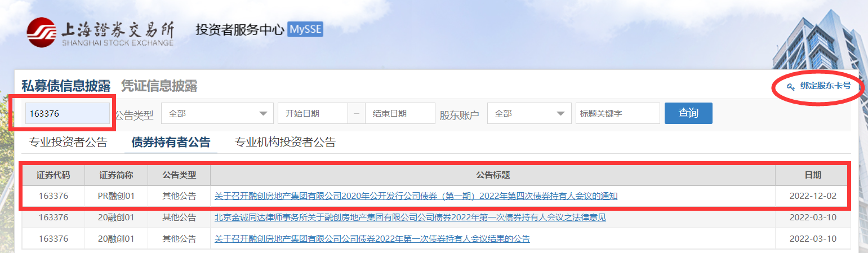Screen dimensions: 868x253
Task: Switch to 凭证信息披露 section
Action: tap(159, 86)
